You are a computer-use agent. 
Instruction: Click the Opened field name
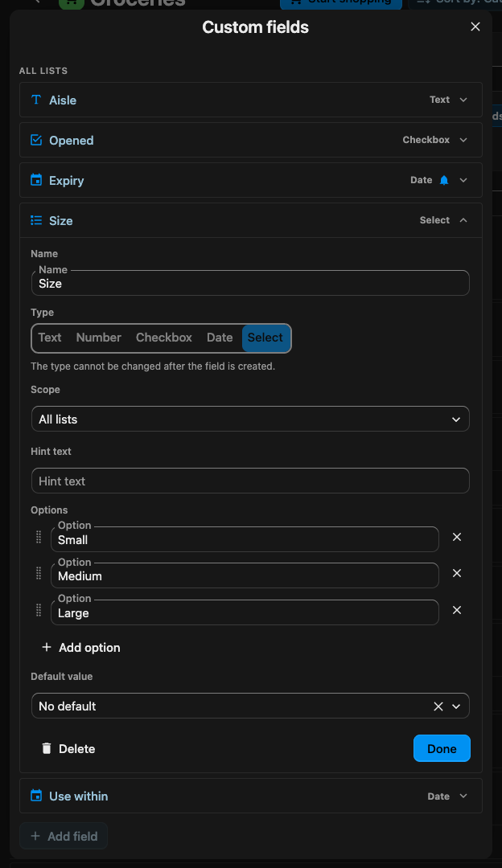72,141
